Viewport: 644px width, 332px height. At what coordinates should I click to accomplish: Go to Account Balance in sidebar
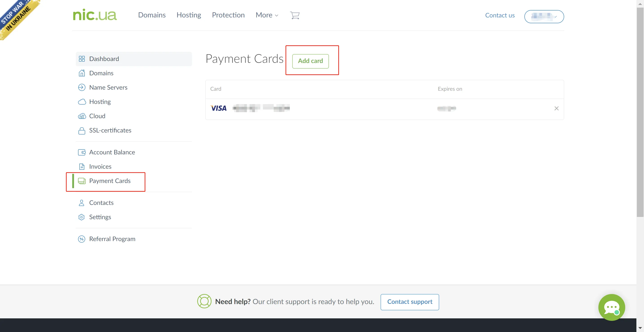112,152
